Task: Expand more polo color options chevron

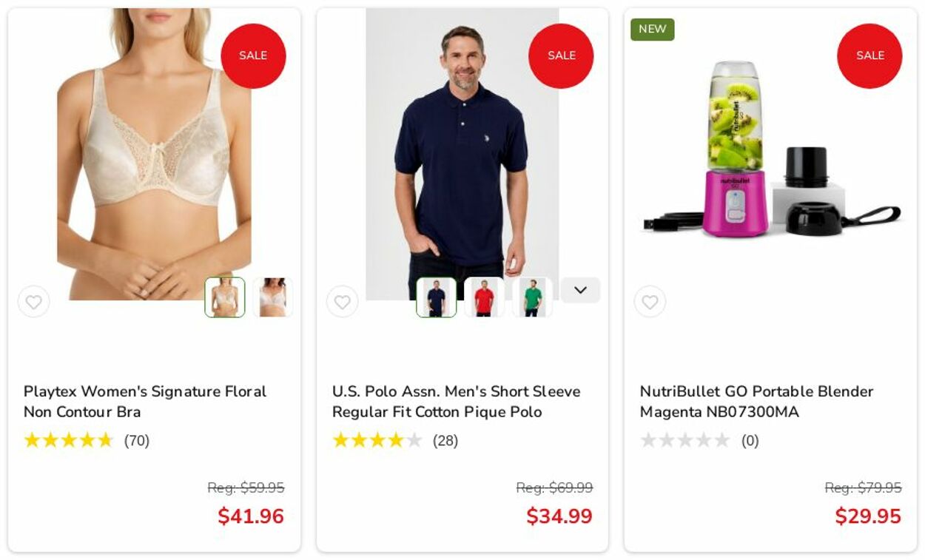Action: point(580,290)
